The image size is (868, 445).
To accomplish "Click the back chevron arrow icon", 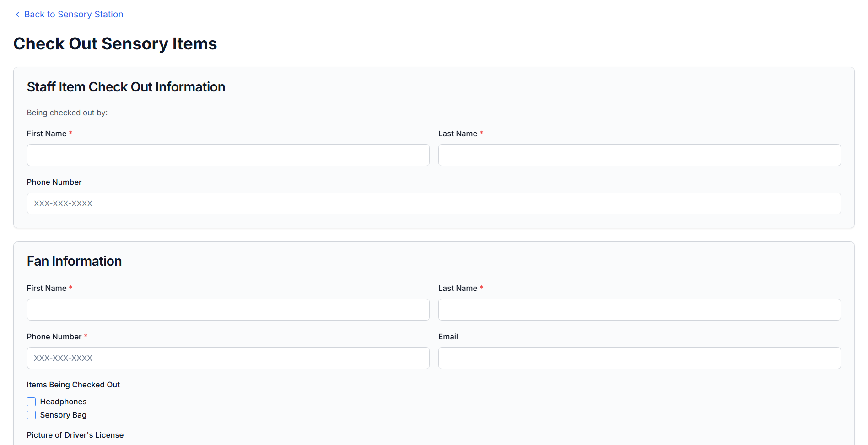I will coord(17,15).
